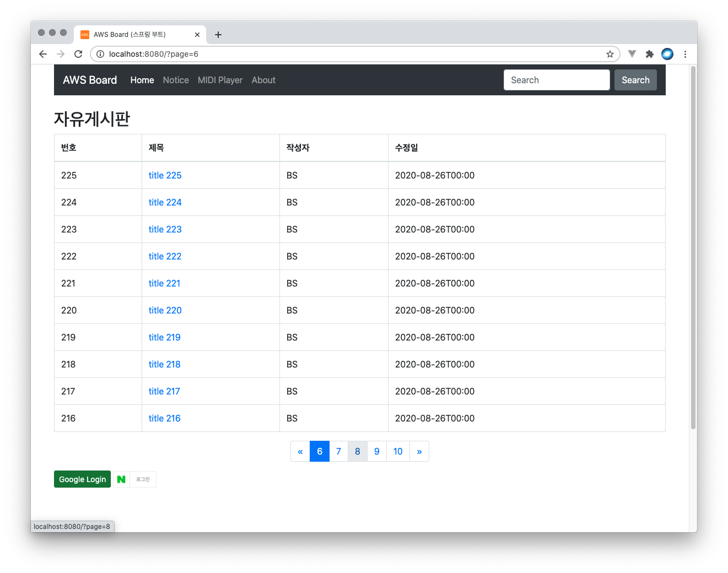Screen dimensions: 728x573
Task: Go to next pages with » arrow
Action: pos(419,451)
